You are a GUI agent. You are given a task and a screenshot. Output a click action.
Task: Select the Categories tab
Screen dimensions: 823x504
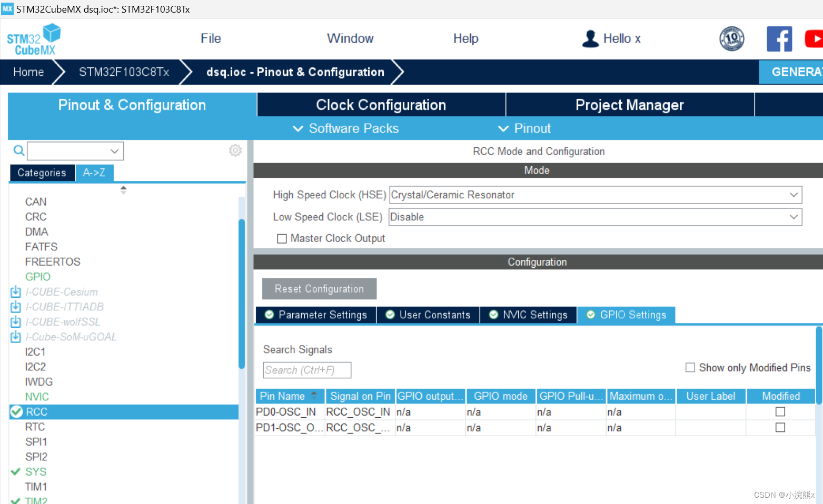tap(42, 173)
